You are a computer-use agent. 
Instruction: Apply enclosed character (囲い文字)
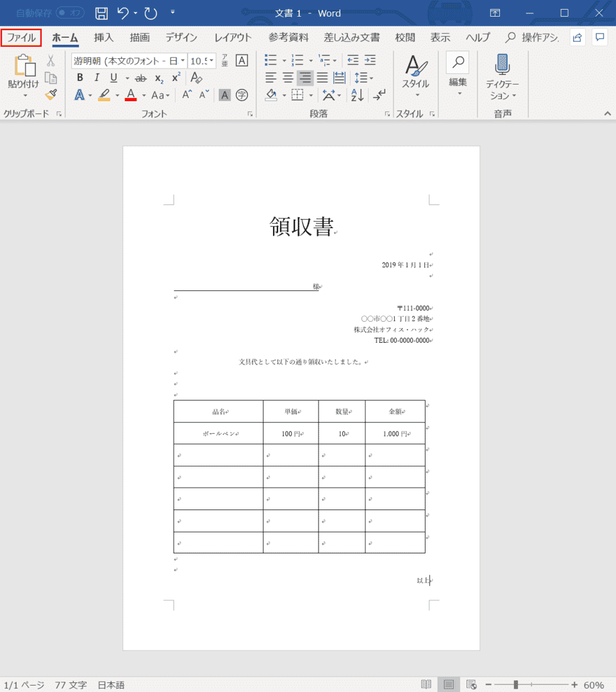click(x=242, y=95)
